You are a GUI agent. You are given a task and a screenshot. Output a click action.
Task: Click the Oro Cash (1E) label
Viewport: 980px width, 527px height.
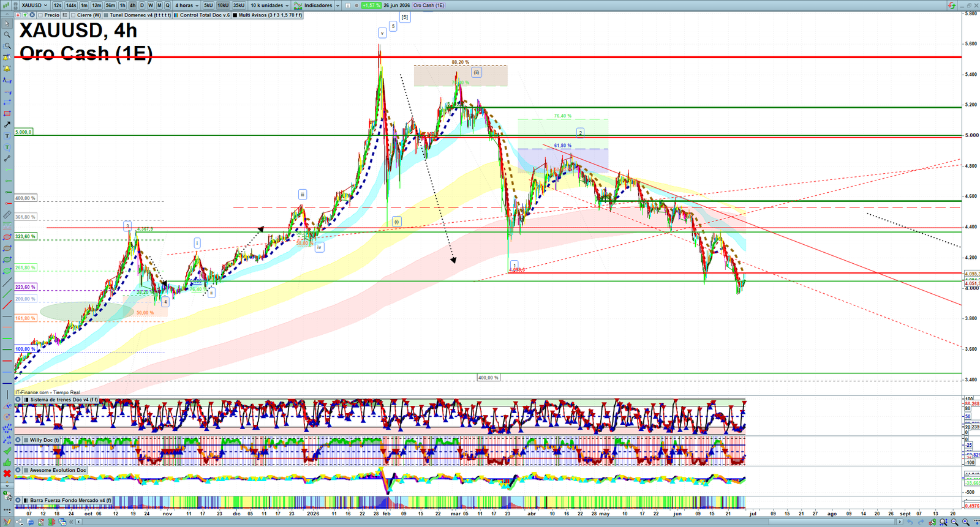pos(429,6)
